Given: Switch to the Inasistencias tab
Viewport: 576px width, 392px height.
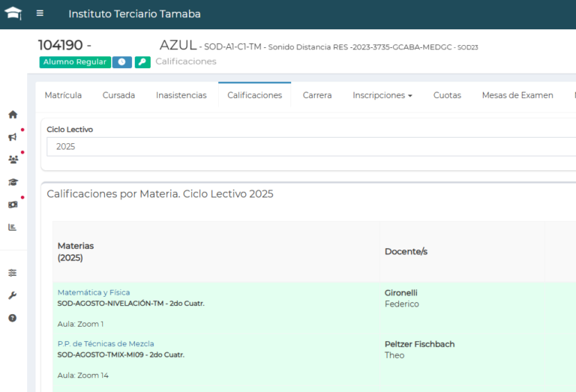Looking at the screenshot, I should (181, 95).
